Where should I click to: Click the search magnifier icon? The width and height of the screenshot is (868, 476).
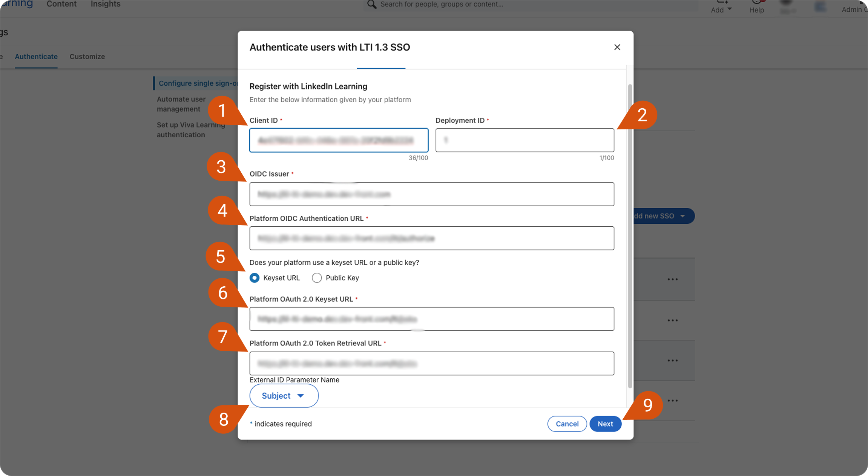coord(372,4)
